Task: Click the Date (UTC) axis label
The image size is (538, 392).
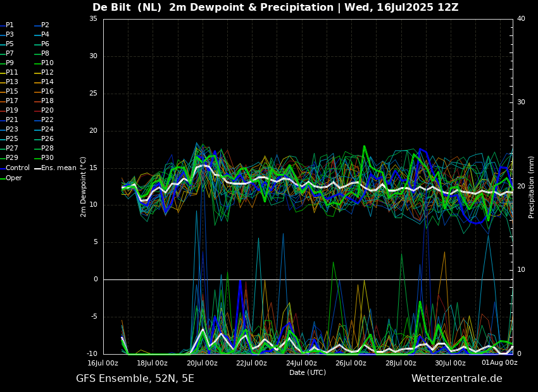Action: [308, 372]
